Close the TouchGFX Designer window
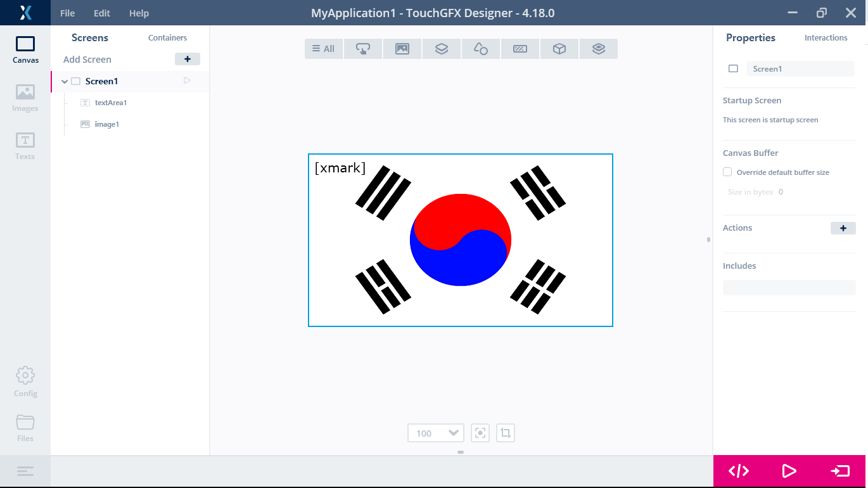This screenshot has width=868, height=488. coord(851,13)
